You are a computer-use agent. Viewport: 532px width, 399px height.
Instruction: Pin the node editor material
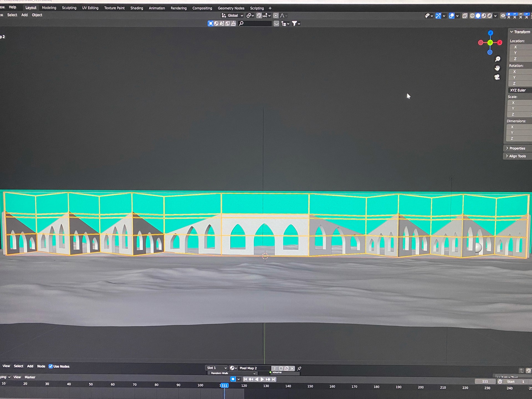tap(299, 369)
